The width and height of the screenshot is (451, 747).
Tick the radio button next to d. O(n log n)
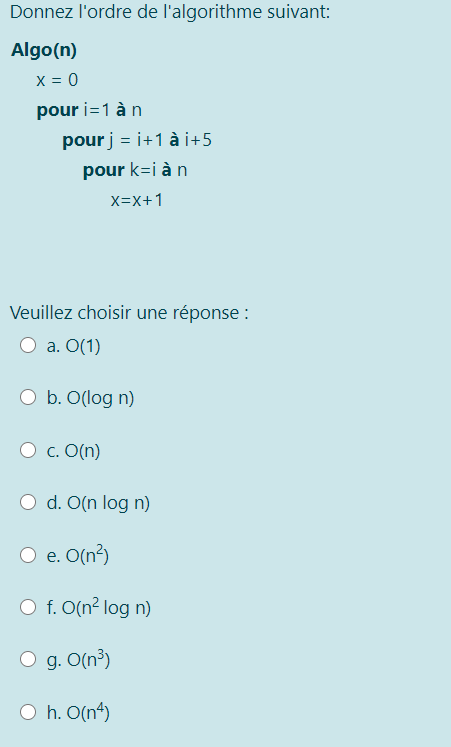pyautogui.click(x=28, y=502)
